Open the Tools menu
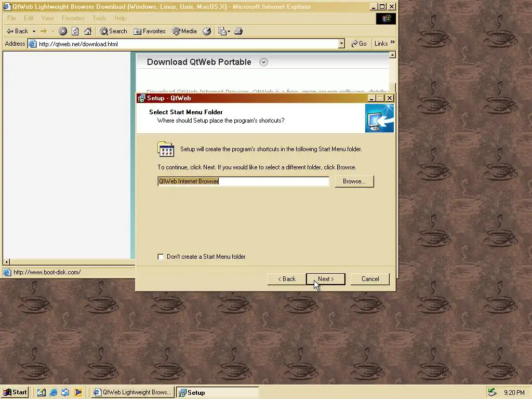Image resolution: width=532 pixels, height=399 pixels. (99, 18)
